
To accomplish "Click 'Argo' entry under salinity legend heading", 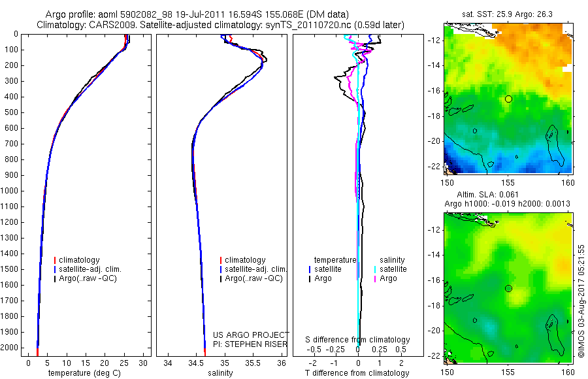I will pos(388,278).
